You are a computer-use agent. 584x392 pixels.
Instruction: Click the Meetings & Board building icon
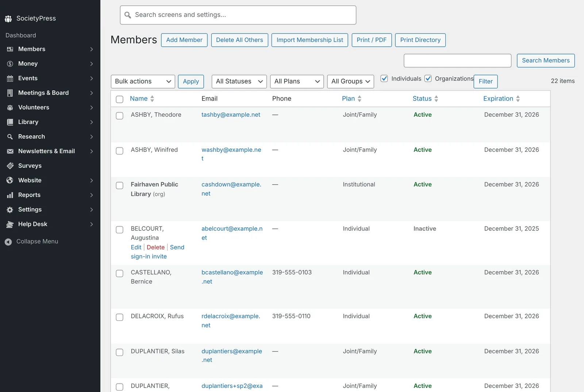pos(10,93)
